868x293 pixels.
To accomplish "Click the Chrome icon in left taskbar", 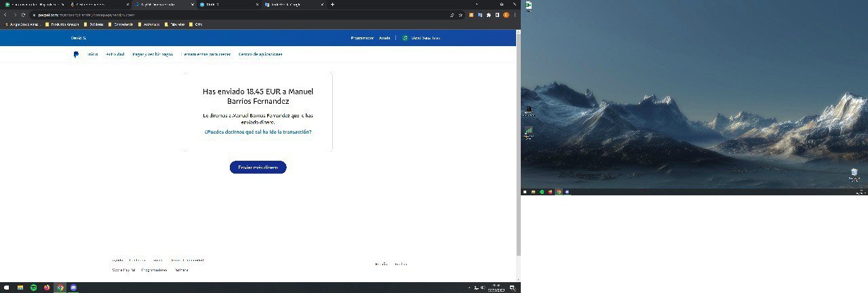I will 60,288.
